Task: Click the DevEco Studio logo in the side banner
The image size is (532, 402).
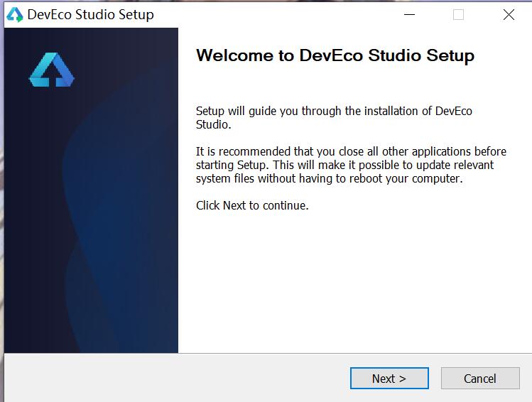Action: [51, 70]
